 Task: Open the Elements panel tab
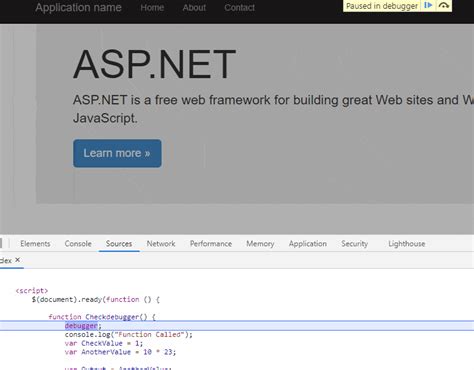point(35,244)
